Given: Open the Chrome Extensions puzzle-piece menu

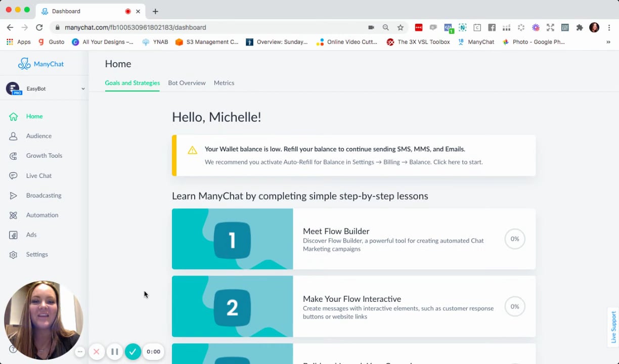Looking at the screenshot, I should pos(580,27).
